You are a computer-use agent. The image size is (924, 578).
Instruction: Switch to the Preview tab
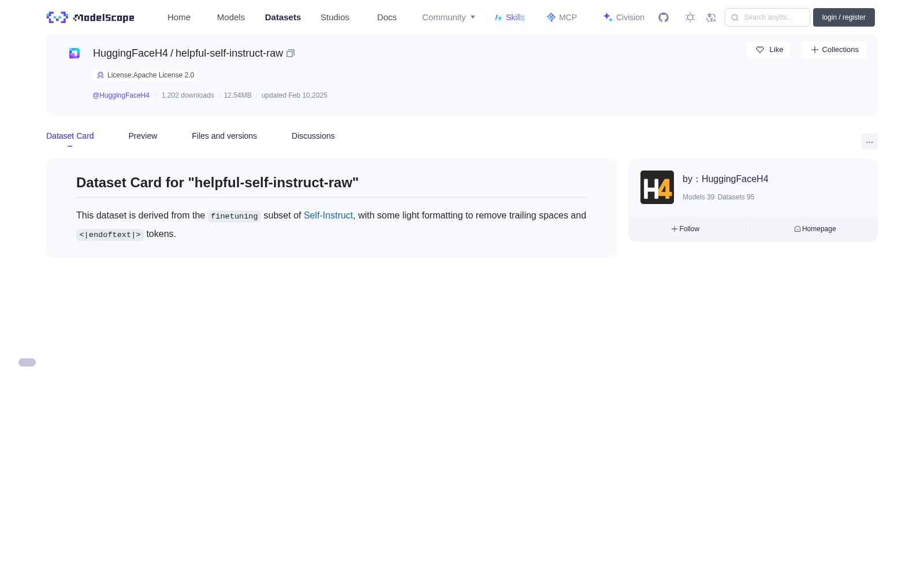143,136
